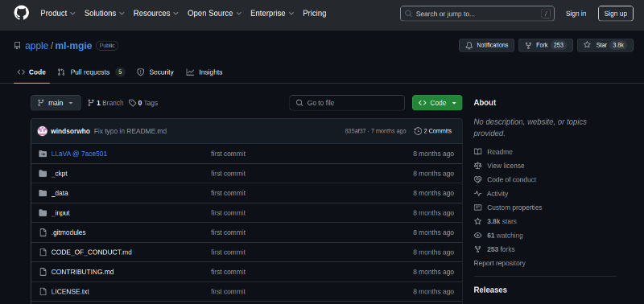Click the Sign up button
The image size is (644, 304).
(616, 14)
